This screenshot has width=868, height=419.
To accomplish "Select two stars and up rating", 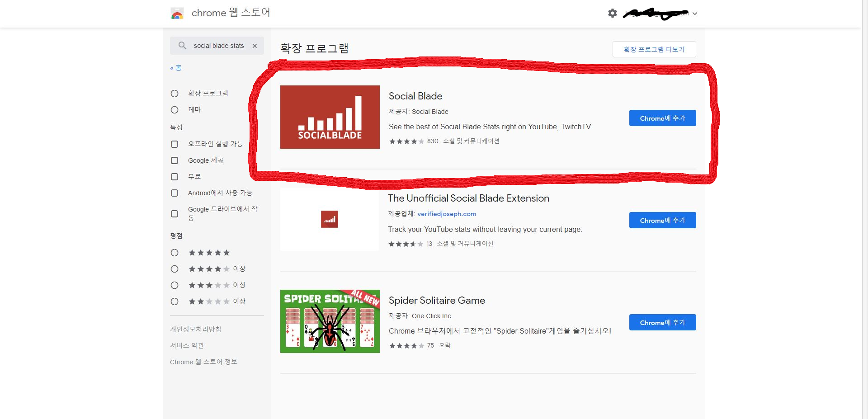I will pos(175,301).
